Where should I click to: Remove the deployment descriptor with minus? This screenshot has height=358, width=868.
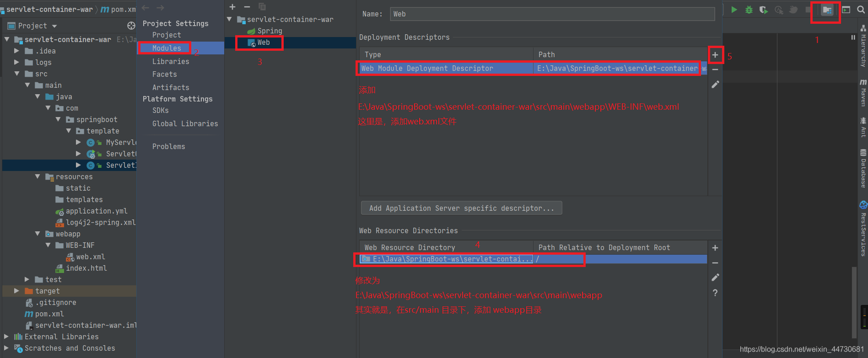tap(715, 69)
